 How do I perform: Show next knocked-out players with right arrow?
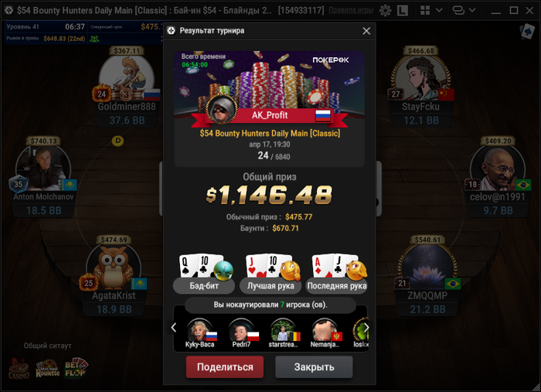[366, 327]
